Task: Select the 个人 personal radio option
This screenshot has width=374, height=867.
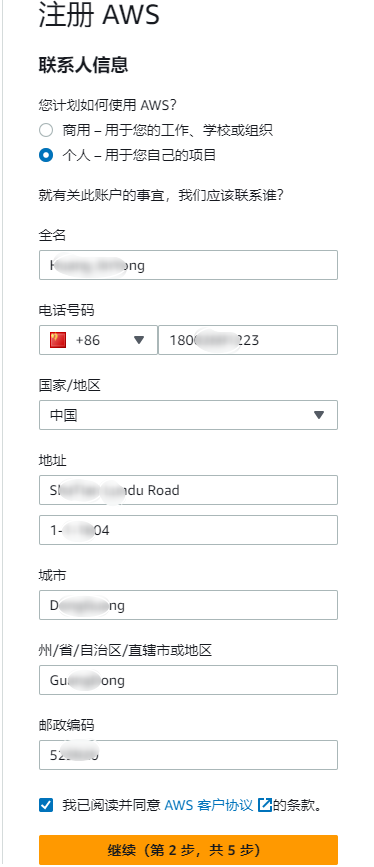Action: 46,155
